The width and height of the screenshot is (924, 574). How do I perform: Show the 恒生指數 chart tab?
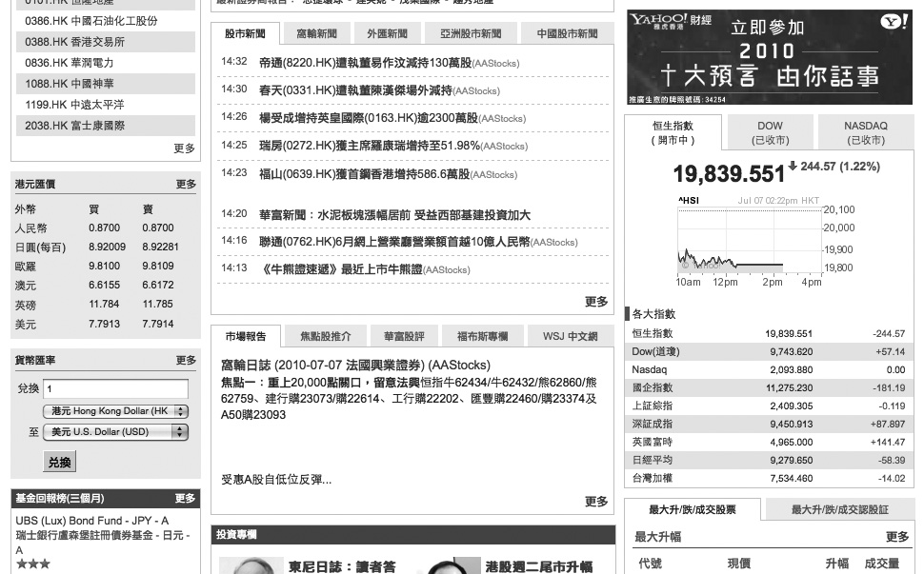(x=673, y=132)
